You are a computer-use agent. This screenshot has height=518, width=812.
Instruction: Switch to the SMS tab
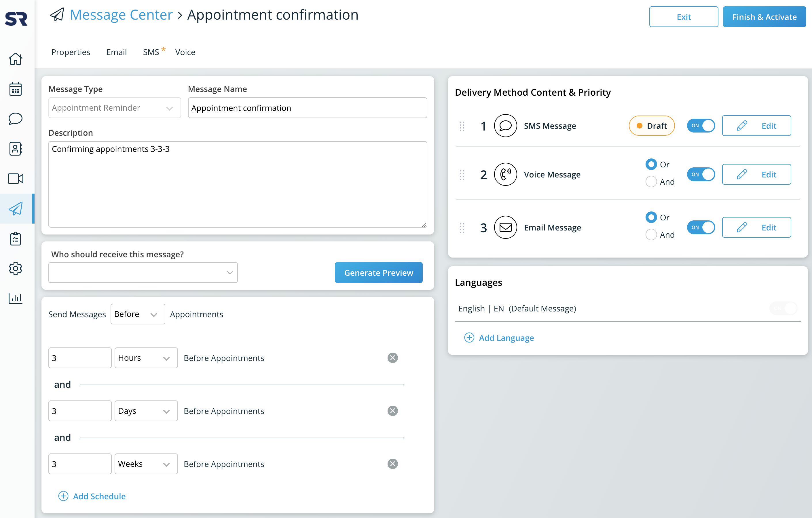(151, 52)
